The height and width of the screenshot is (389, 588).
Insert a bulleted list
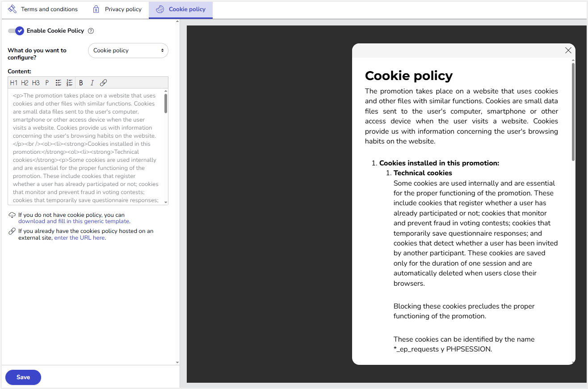click(58, 83)
